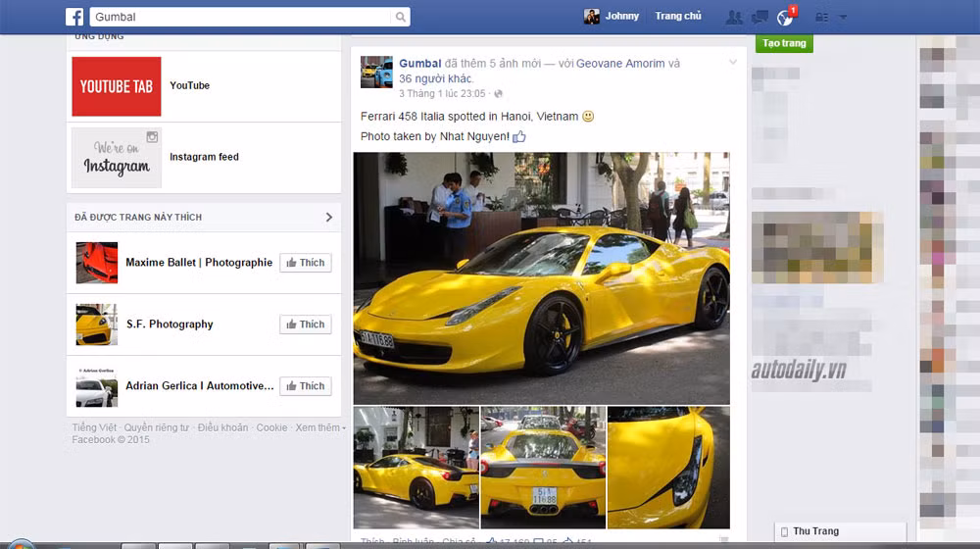Click the Facebook logo icon
This screenshot has width=980, height=549.
pos(74,17)
